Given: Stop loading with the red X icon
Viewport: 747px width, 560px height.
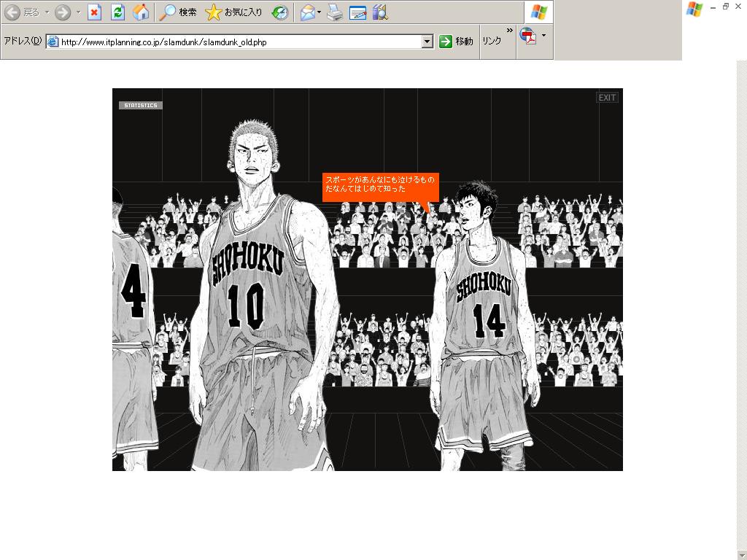Looking at the screenshot, I should coord(94,13).
